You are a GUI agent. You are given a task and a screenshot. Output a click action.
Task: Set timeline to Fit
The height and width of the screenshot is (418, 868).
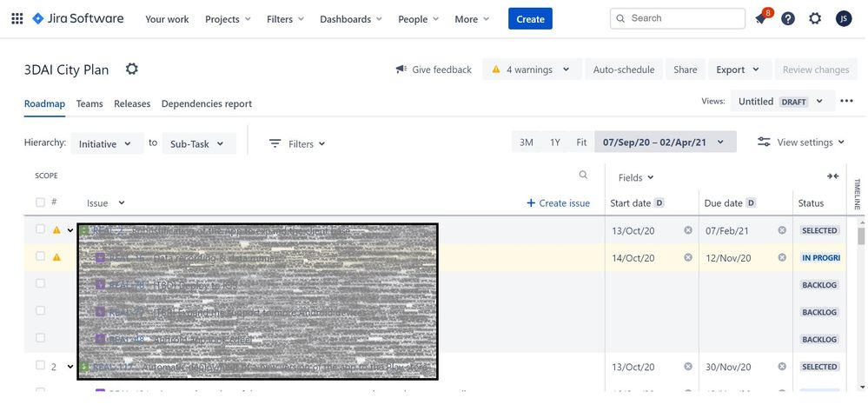coord(580,143)
